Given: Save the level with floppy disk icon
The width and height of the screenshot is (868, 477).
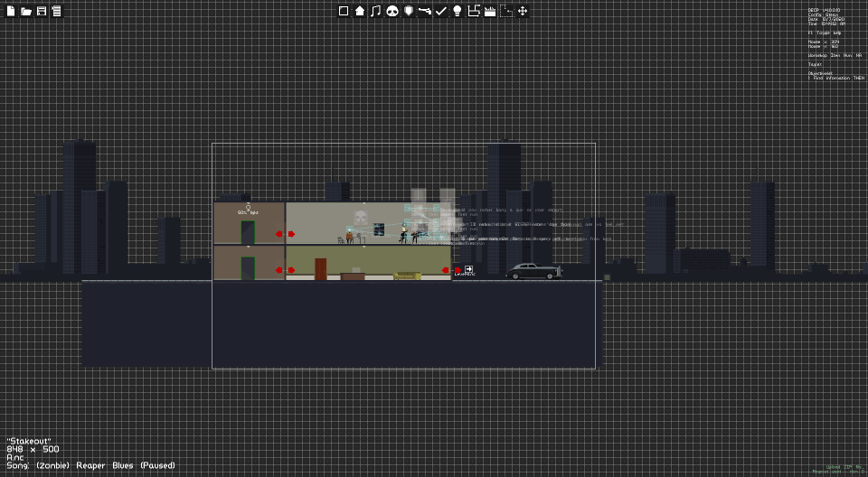Looking at the screenshot, I should (42, 11).
